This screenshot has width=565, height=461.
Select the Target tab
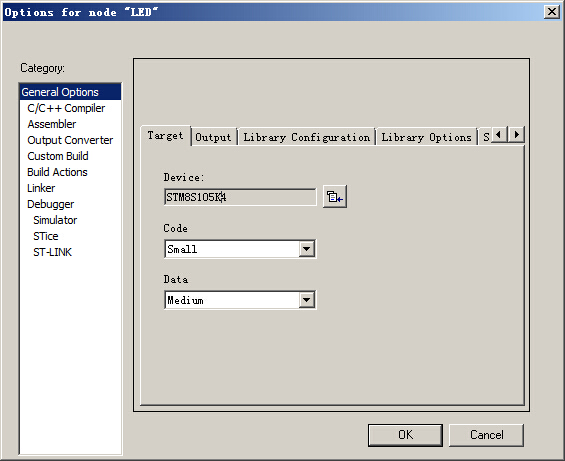coord(165,136)
